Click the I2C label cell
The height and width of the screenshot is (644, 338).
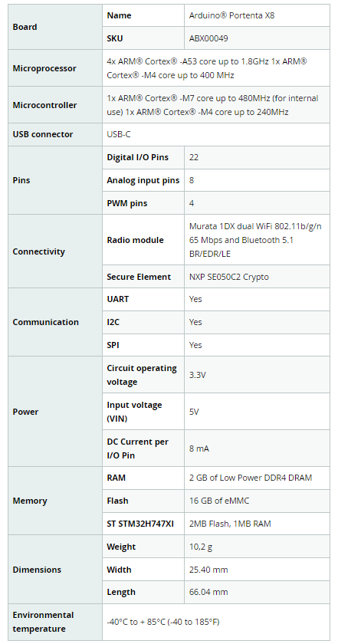(x=143, y=322)
